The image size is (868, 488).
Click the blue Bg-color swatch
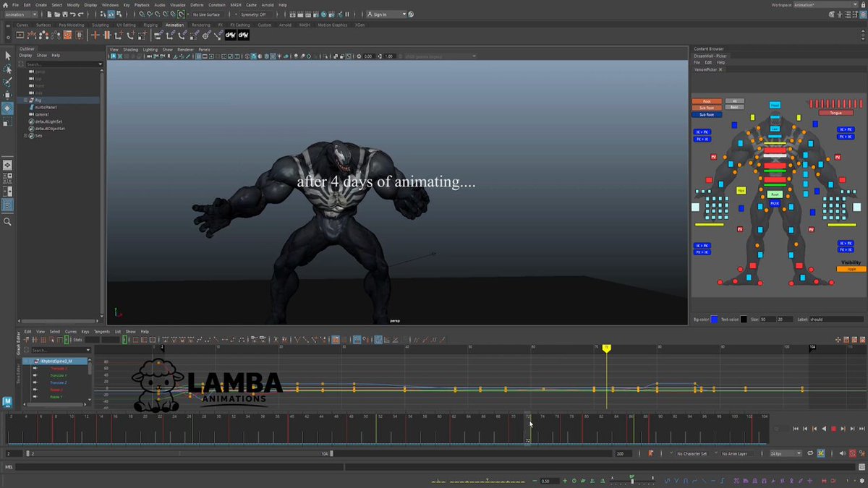click(715, 319)
